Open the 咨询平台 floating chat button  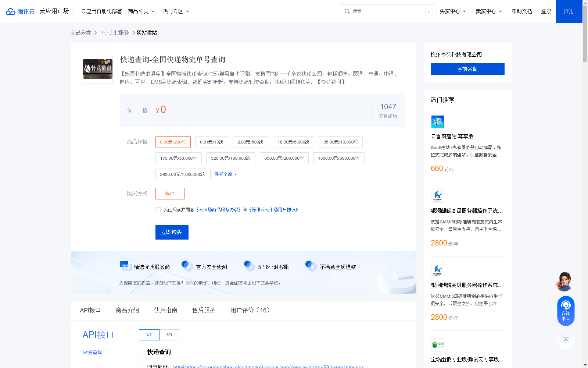[566, 311]
